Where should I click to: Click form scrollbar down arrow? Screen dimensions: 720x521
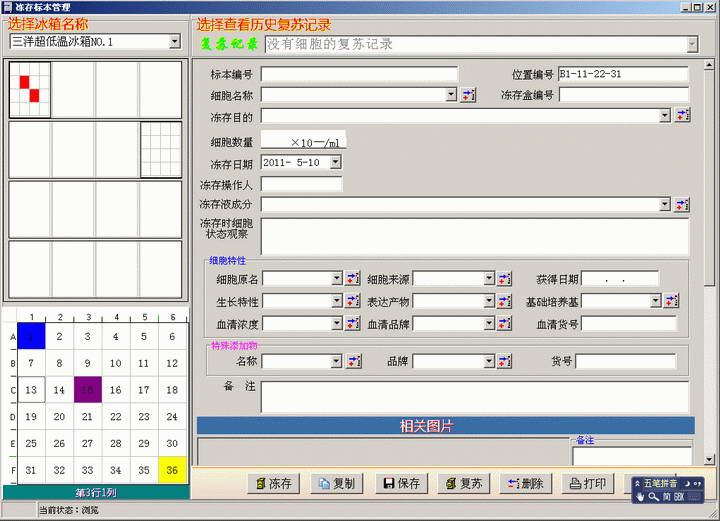click(709, 459)
